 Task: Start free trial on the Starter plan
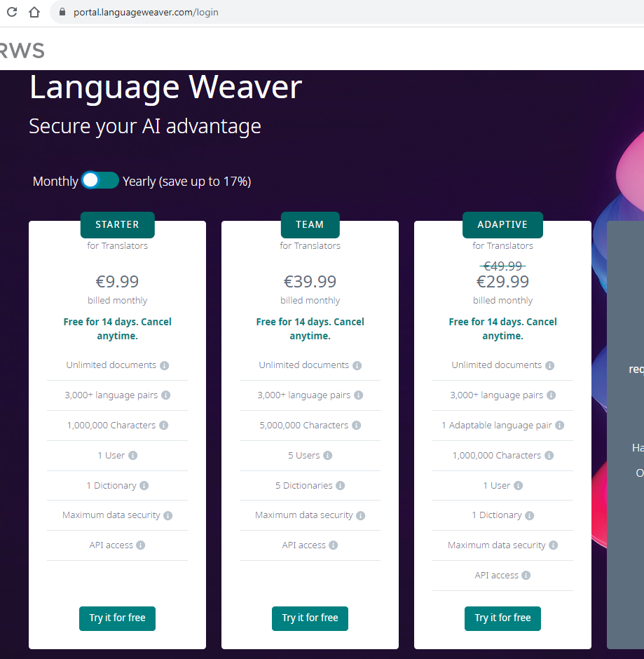pos(117,618)
